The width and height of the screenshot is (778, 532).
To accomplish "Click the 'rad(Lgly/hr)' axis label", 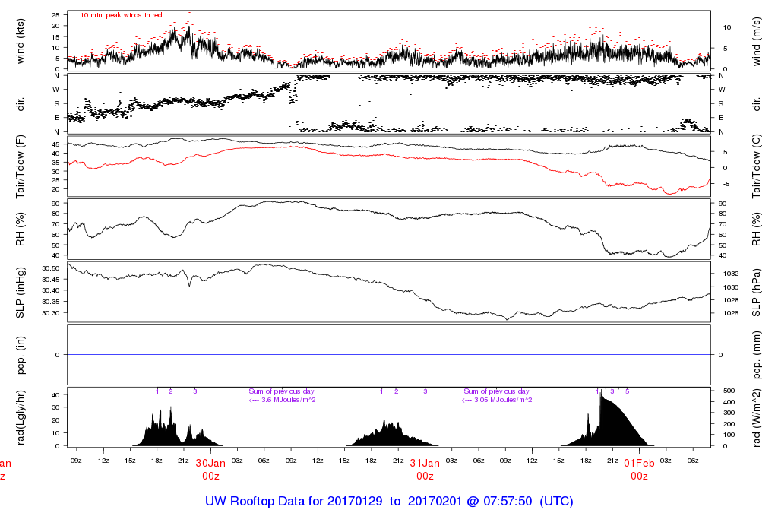I will coord(21,417).
